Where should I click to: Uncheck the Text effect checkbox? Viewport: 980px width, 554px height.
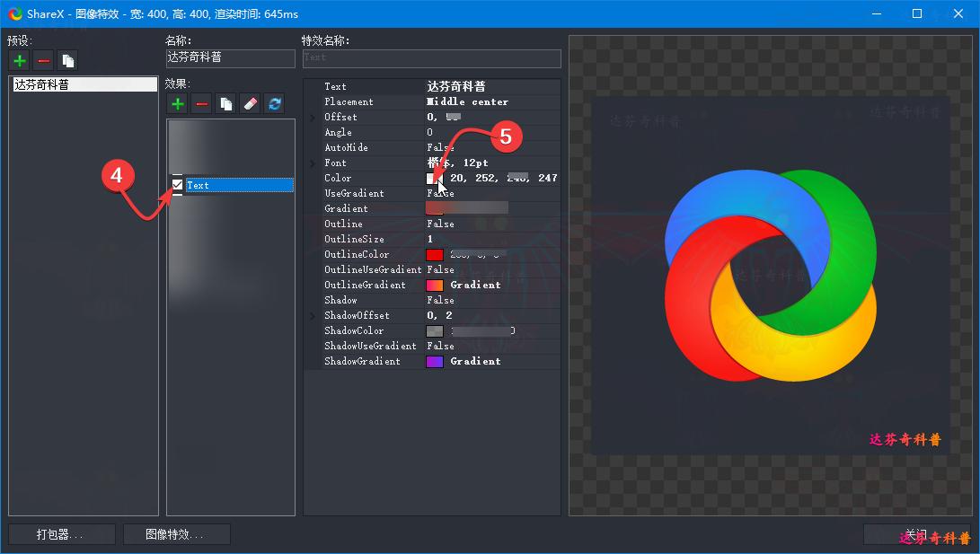point(178,185)
